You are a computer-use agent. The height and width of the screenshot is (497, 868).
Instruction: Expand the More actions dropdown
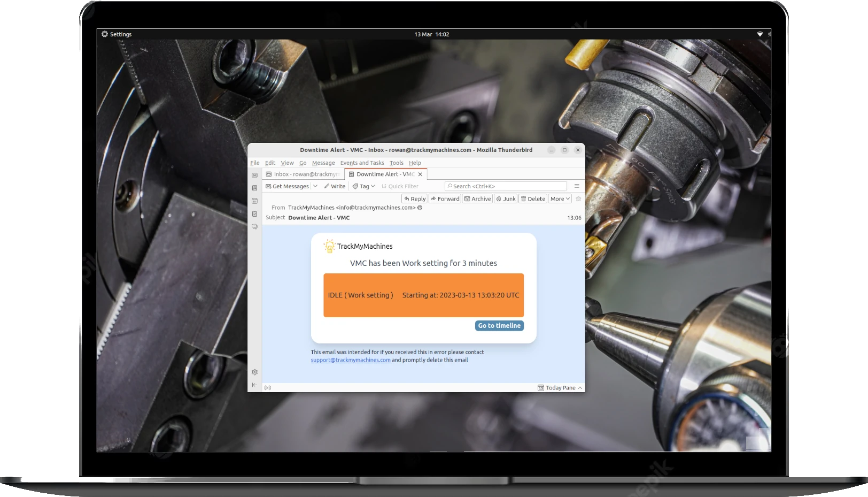click(x=559, y=198)
